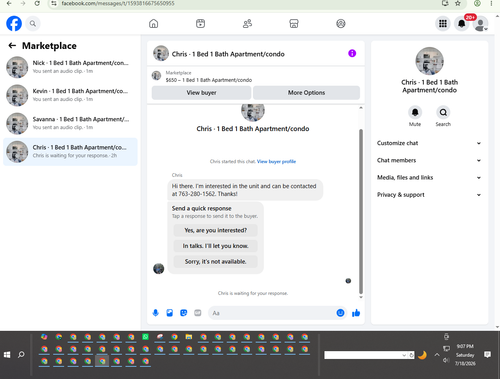Bookmark this page with star icon

click(458, 3)
